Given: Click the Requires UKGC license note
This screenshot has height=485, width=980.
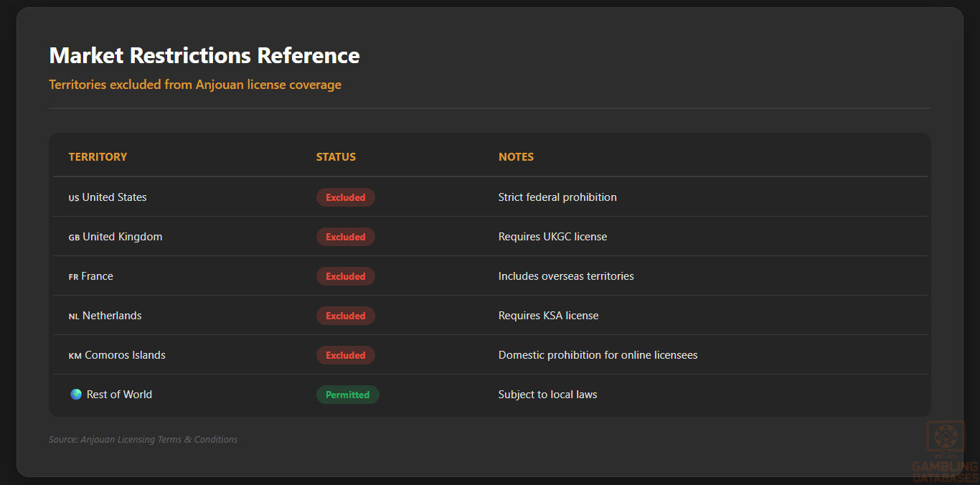Looking at the screenshot, I should [552, 237].
